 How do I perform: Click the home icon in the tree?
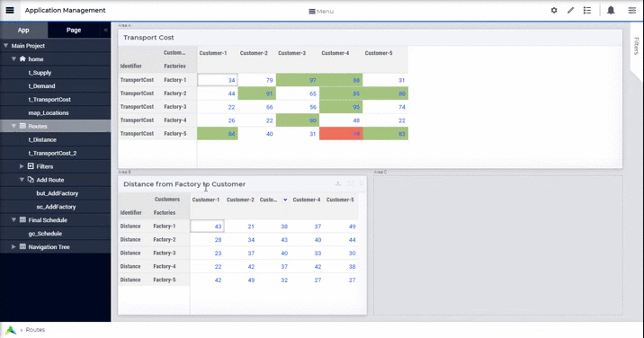pos(22,58)
